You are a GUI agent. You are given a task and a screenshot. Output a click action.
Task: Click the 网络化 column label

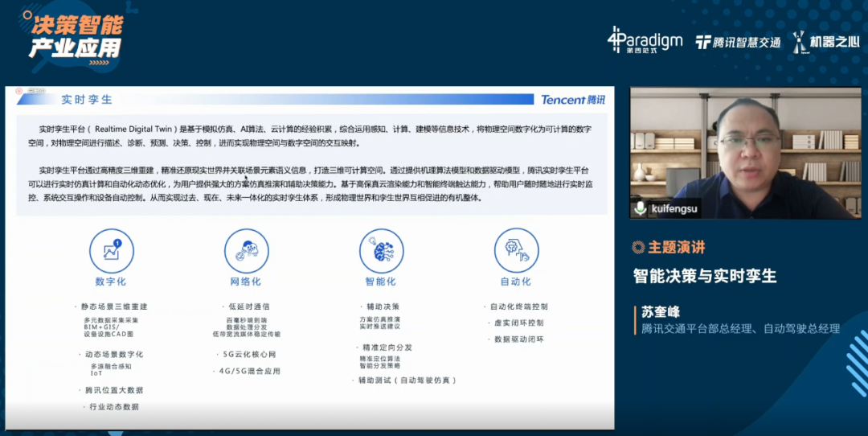click(246, 282)
